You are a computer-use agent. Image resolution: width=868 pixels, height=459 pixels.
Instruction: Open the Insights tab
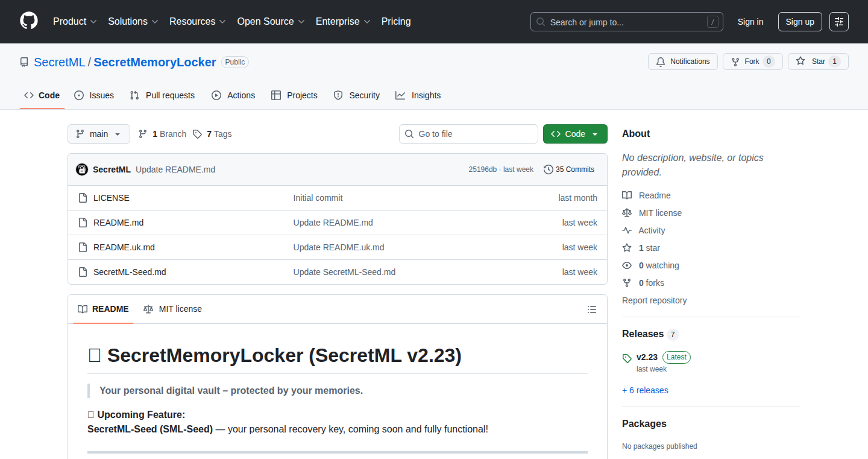[x=418, y=95]
